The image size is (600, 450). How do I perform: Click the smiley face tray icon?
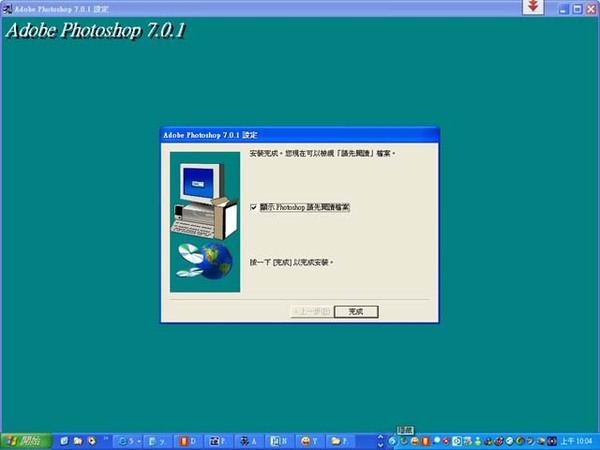[x=414, y=441]
